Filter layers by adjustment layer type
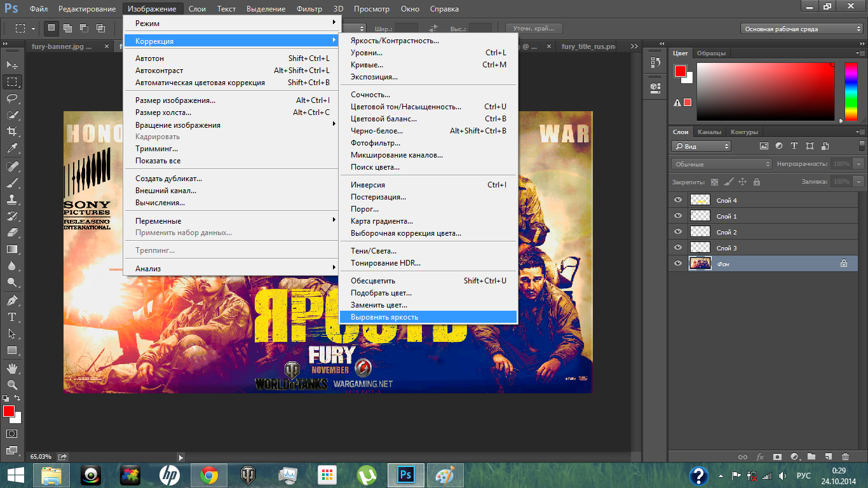The image size is (868, 488). point(780,146)
